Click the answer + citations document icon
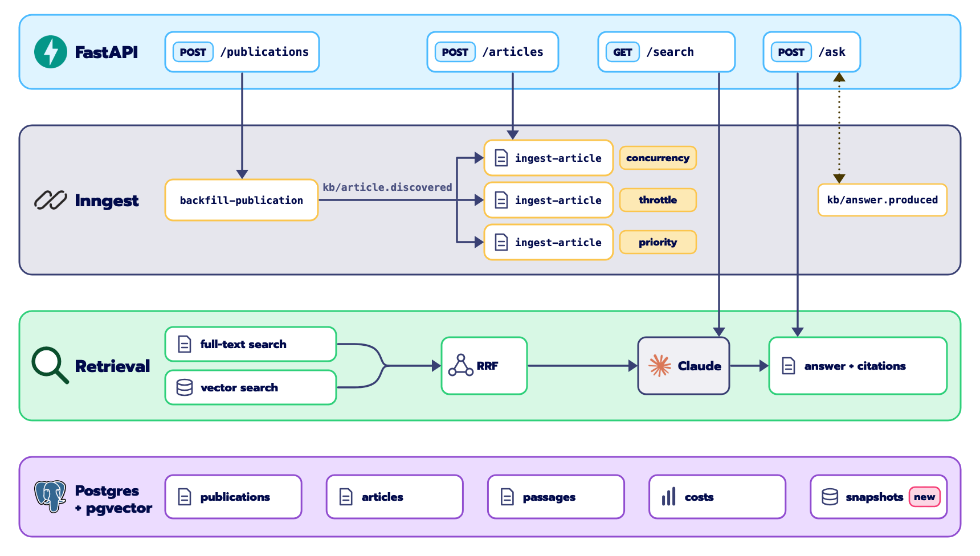The image size is (980, 556). point(789,366)
